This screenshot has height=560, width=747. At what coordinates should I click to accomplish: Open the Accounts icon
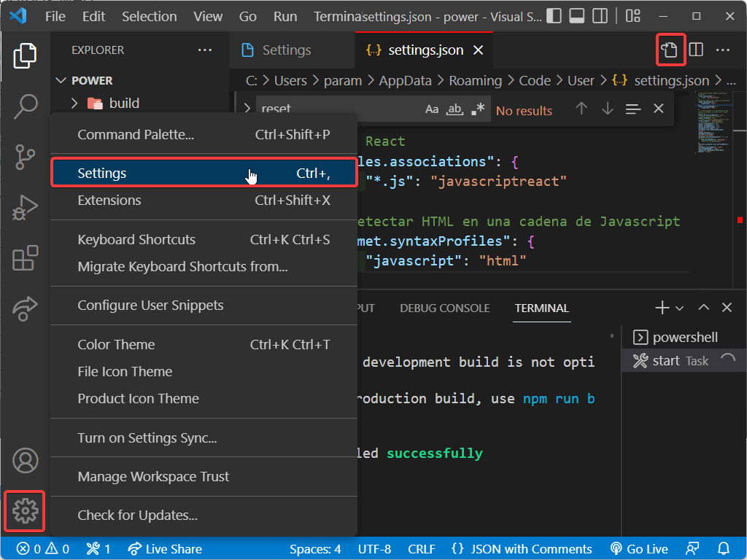[x=26, y=461]
